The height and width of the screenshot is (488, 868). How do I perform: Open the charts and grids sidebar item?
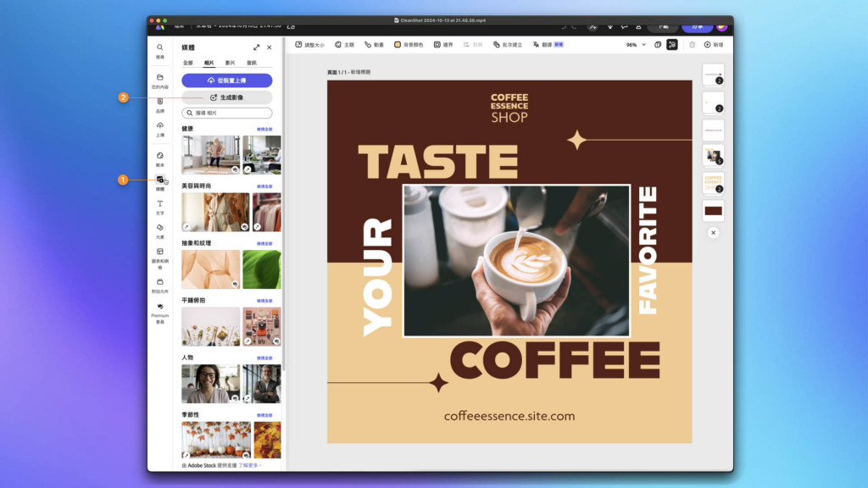(160, 258)
